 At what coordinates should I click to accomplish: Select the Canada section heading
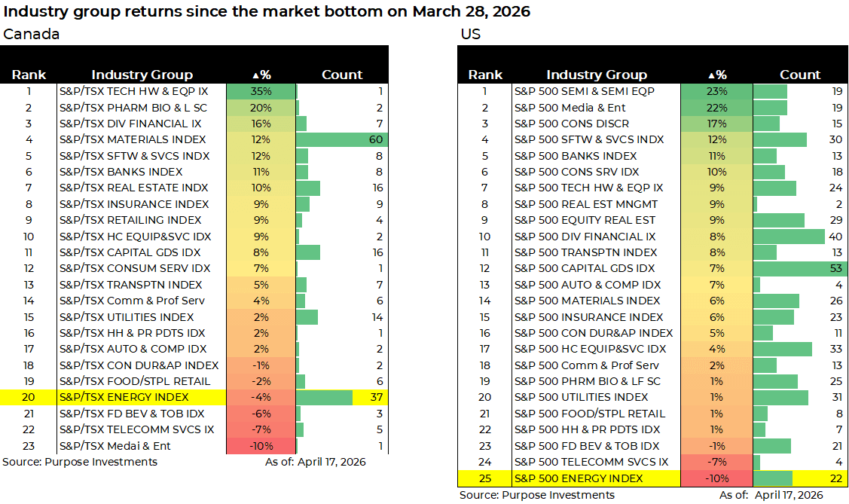(x=32, y=34)
